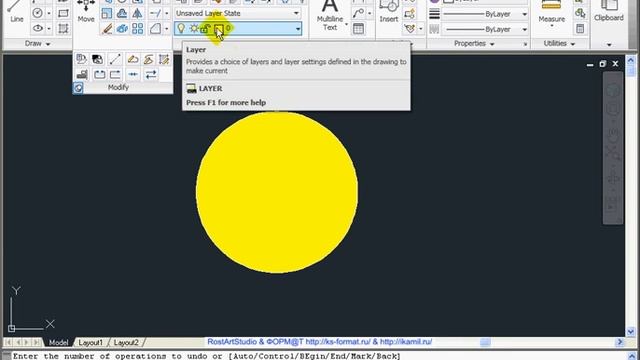
Task: Expand the Draw panel
Action: 37,43
